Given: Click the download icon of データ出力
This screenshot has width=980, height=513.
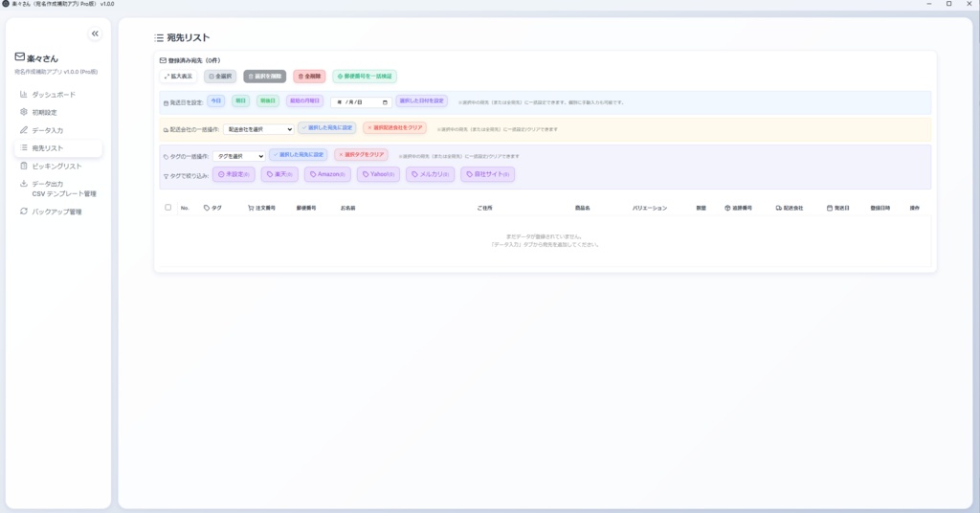Looking at the screenshot, I should click(x=24, y=184).
